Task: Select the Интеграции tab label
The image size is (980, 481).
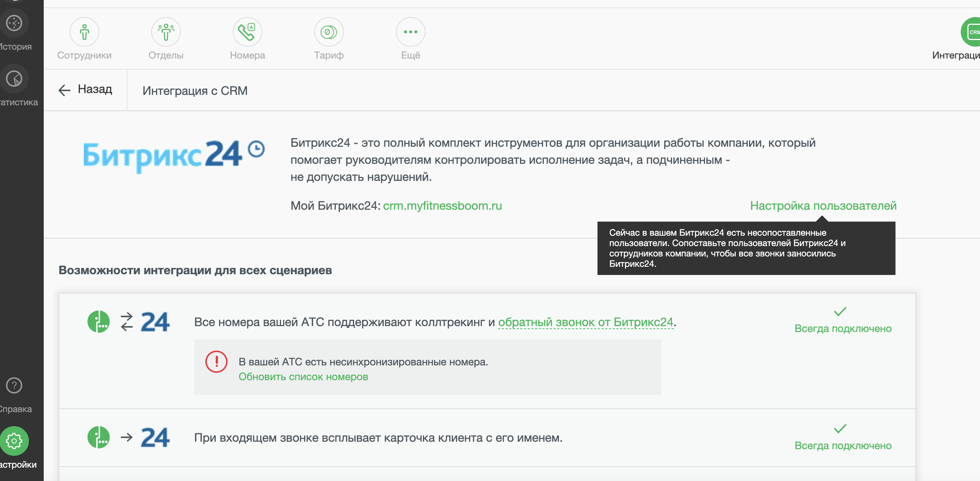Action: point(956,55)
